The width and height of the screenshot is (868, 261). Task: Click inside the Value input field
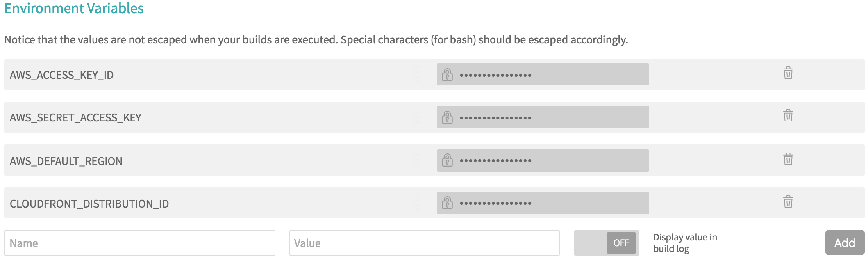point(424,243)
